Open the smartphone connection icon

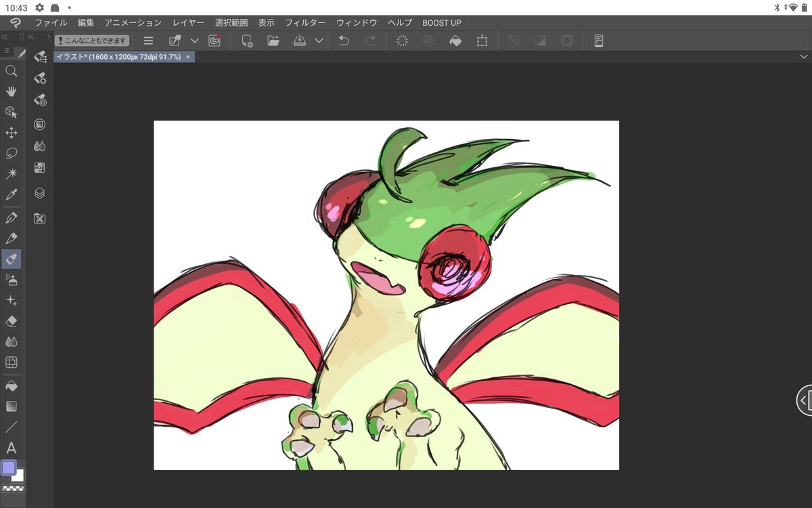599,41
